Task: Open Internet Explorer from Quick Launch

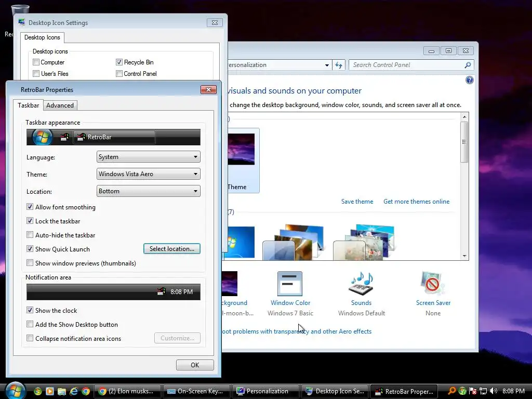Action: click(x=74, y=391)
